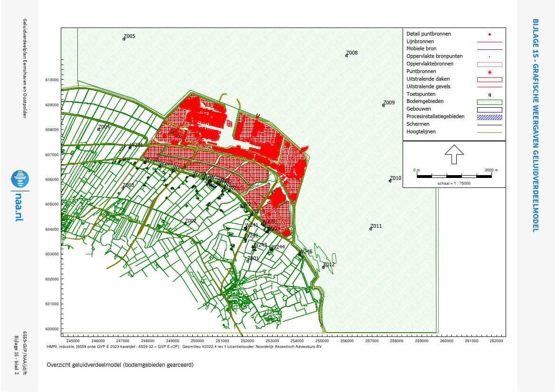Viewport: 555px width, 392px height.
Task: Click the north arrow symbol
Action: (x=454, y=154)
